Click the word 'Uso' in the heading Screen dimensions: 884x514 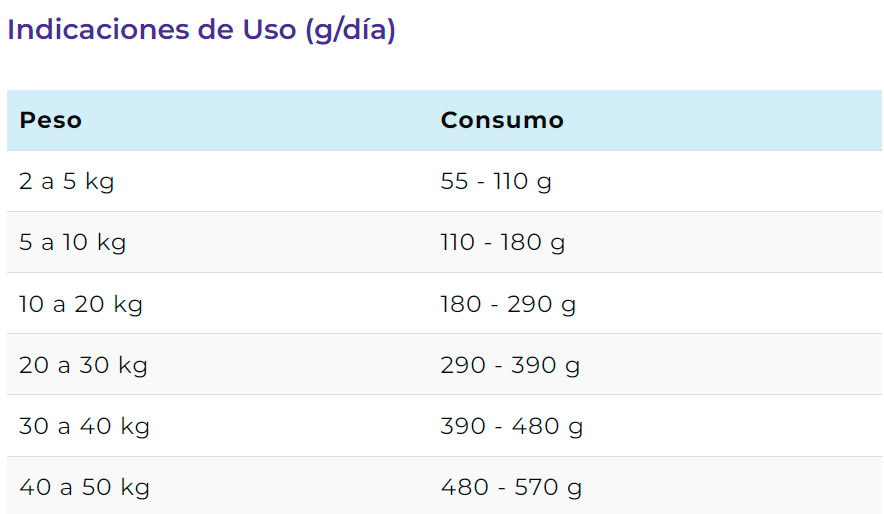(269, 30)
